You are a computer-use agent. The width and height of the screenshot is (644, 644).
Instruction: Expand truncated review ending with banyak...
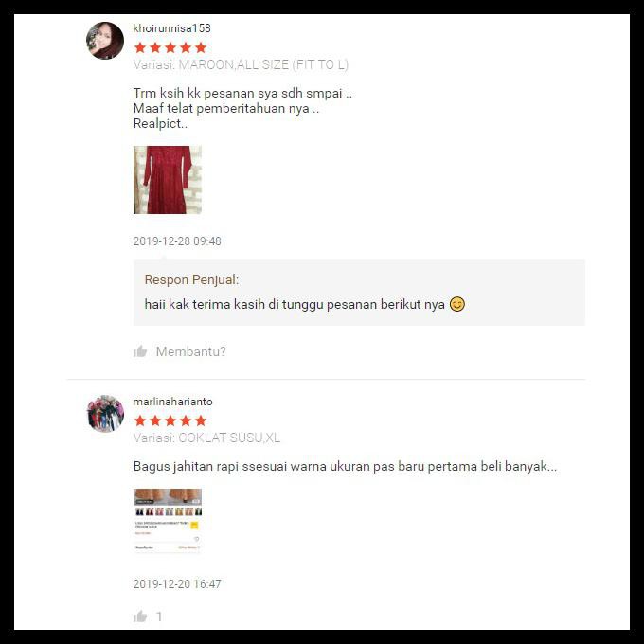[346, 467]
